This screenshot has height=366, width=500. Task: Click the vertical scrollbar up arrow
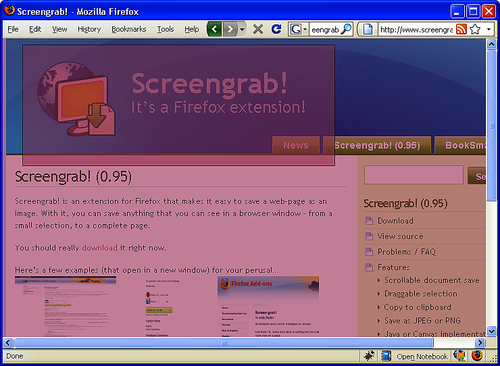(491, 44)
